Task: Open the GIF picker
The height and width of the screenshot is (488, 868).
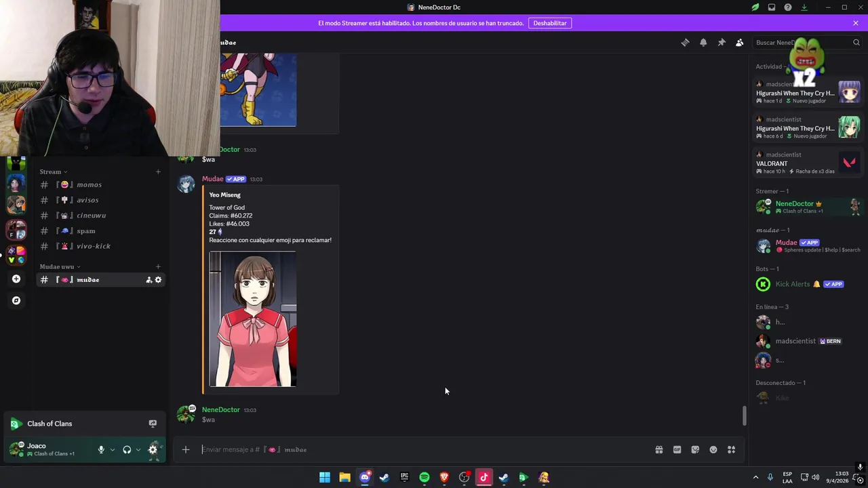Action: pyautogui.click(x=677, y=449)
